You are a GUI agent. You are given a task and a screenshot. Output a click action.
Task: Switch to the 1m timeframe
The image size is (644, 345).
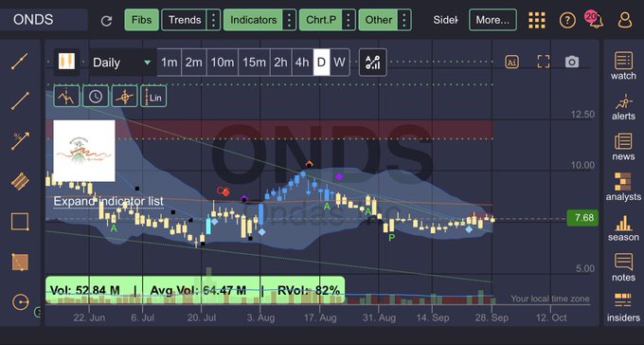(169, 63)
